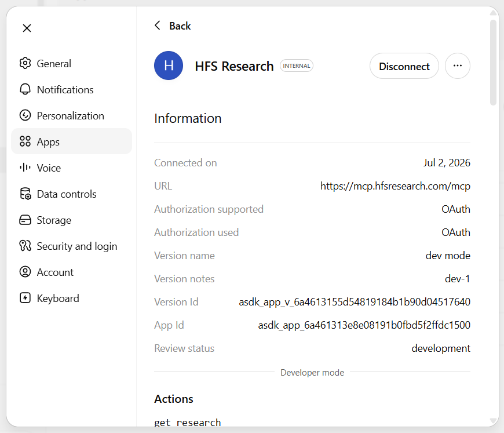504x433 pixels.
Task: Click the Actions section heading
Action: 174,399
